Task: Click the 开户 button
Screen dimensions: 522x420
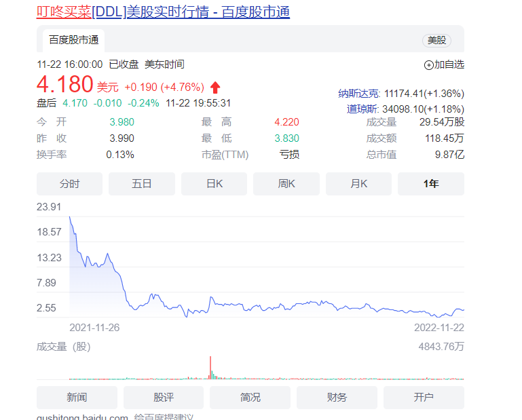Action: 424,398
